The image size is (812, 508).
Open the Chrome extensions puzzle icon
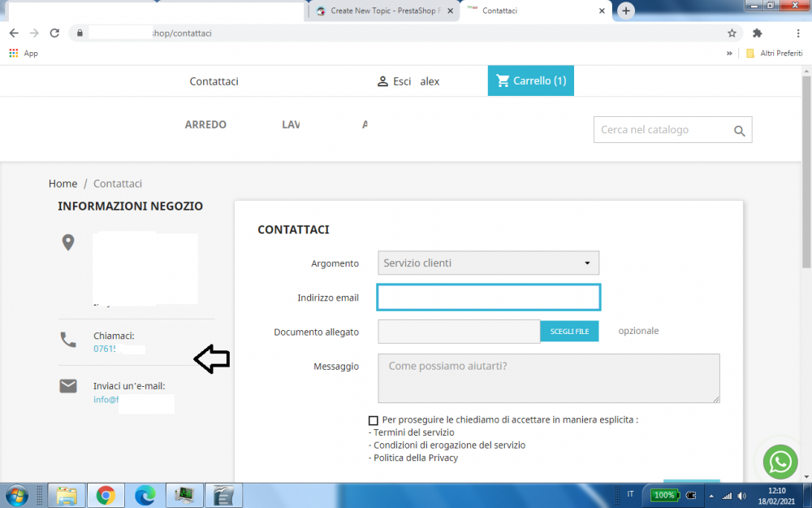tap(757, 33)
